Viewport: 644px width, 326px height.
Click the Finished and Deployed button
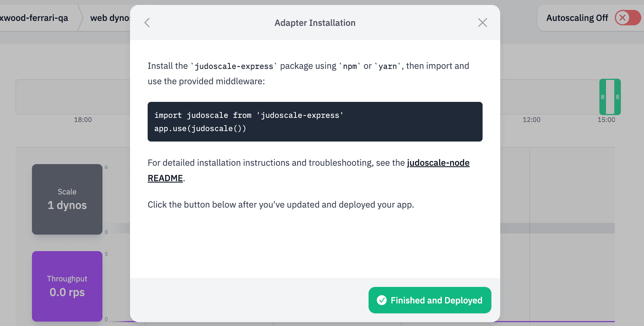[429, 300]
